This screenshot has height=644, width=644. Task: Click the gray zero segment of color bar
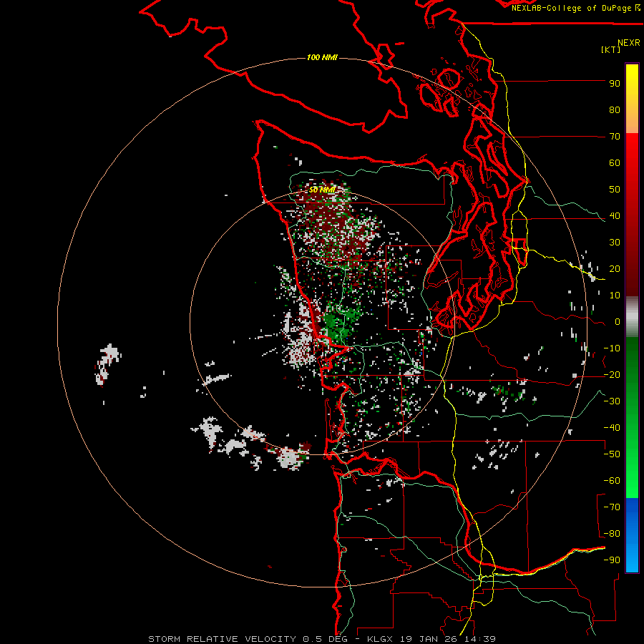(632, 317)
